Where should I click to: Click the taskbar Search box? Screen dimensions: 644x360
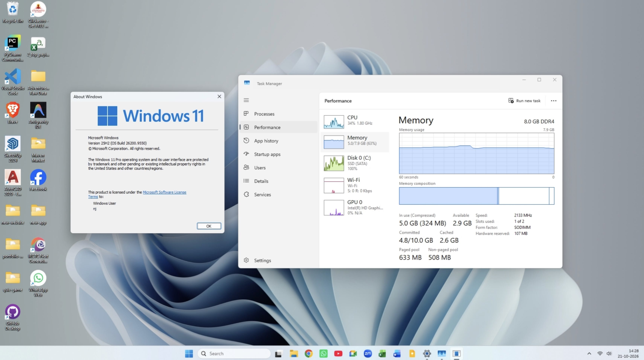234,353
